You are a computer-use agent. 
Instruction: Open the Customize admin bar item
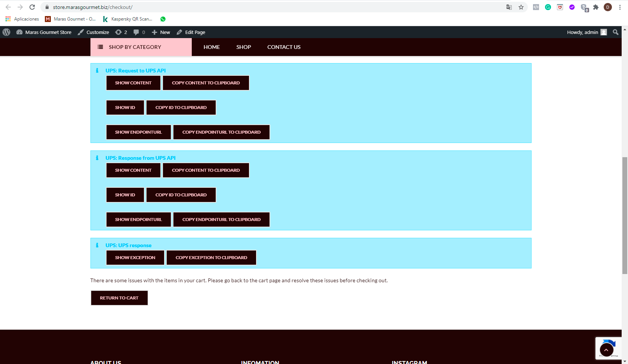point(93,32)
